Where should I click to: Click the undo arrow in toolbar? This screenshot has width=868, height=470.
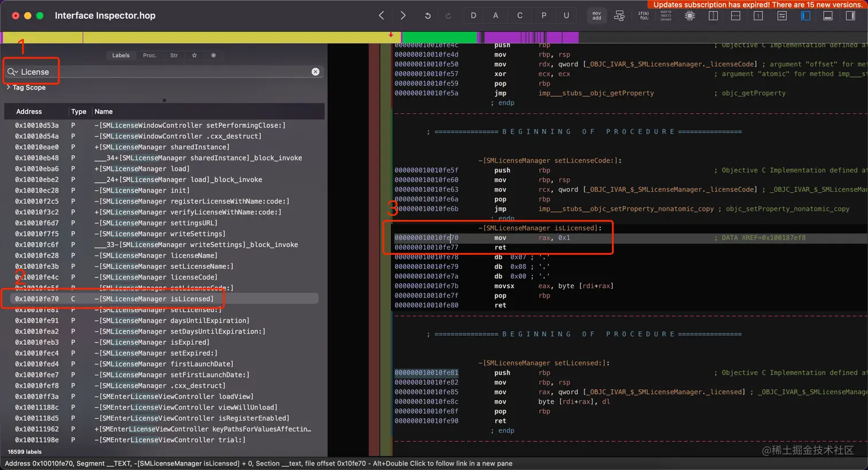(428, 16)
